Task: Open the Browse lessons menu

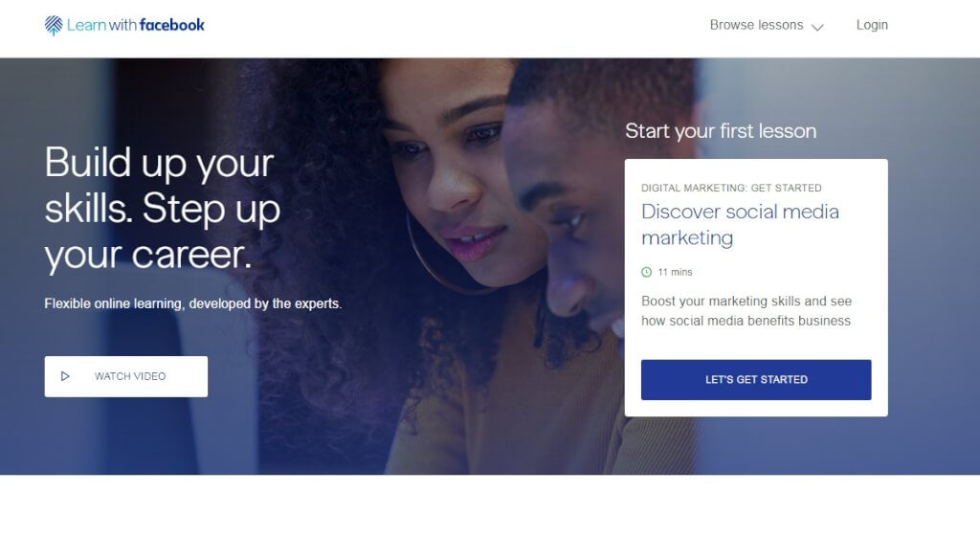Action: [767, 25]
